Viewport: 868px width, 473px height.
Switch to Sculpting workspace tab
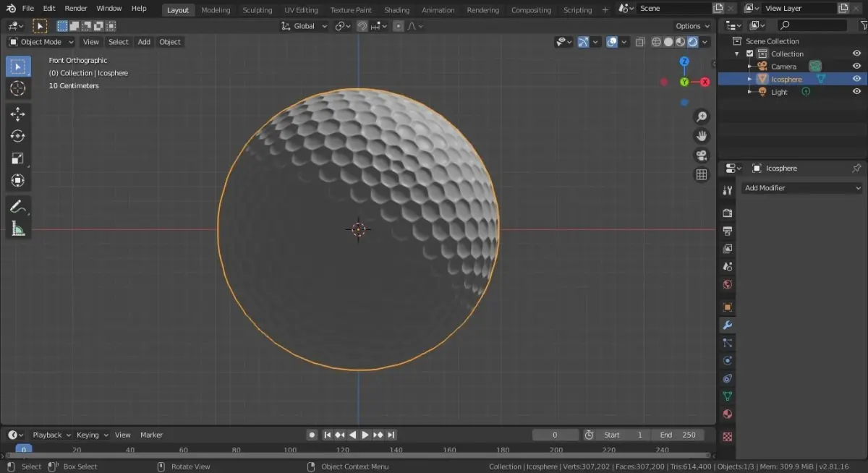[x=257, y=10]
